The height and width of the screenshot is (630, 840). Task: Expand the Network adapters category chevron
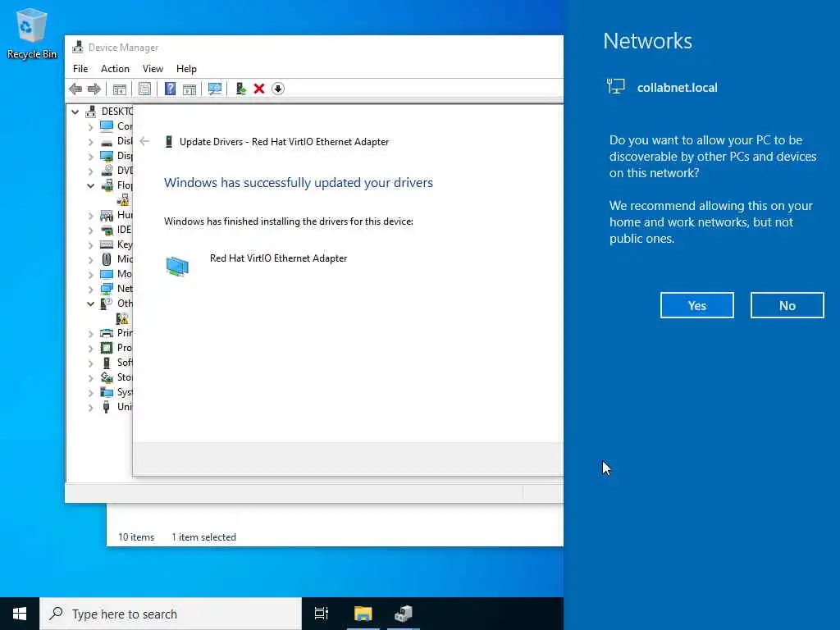(x=90, y=290)
